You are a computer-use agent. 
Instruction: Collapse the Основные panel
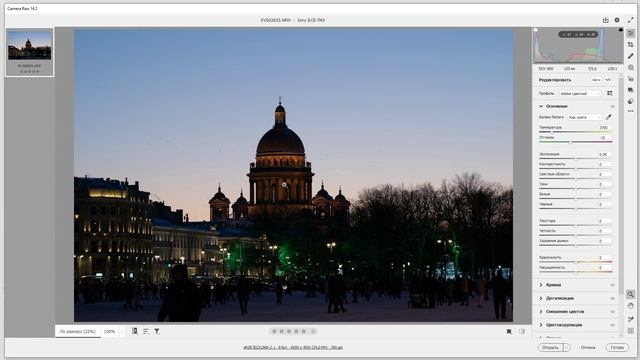click(541, 106)
